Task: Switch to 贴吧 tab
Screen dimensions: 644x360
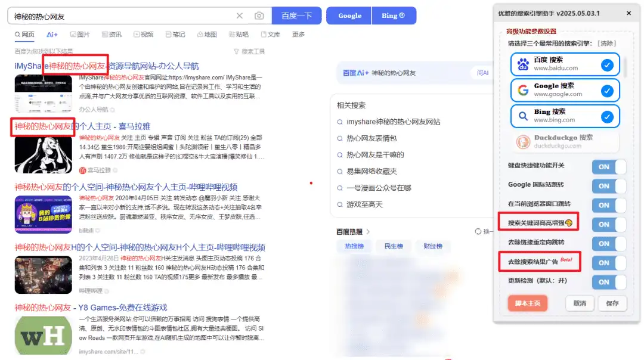Action: point(239,35)
